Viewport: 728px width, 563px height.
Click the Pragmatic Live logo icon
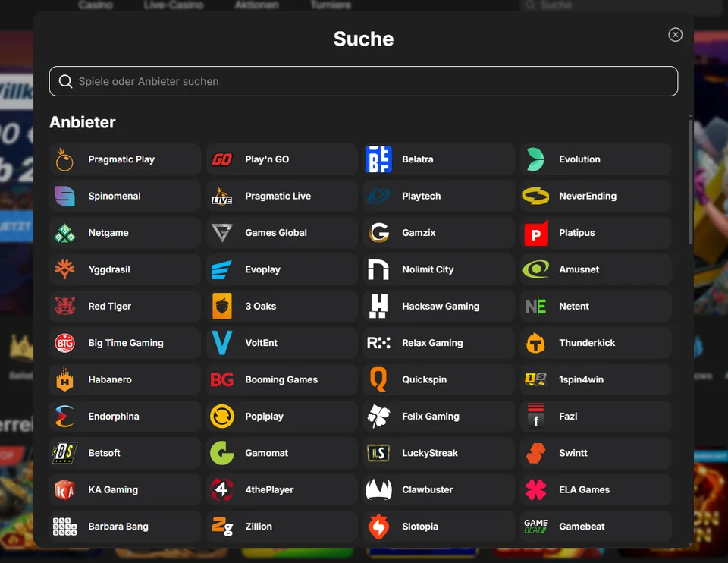222,196
